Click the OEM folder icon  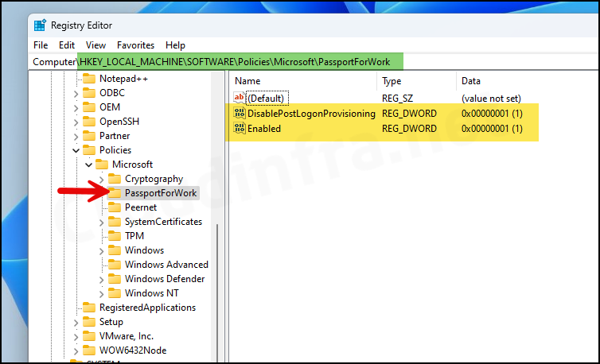[x=89, y=107]
